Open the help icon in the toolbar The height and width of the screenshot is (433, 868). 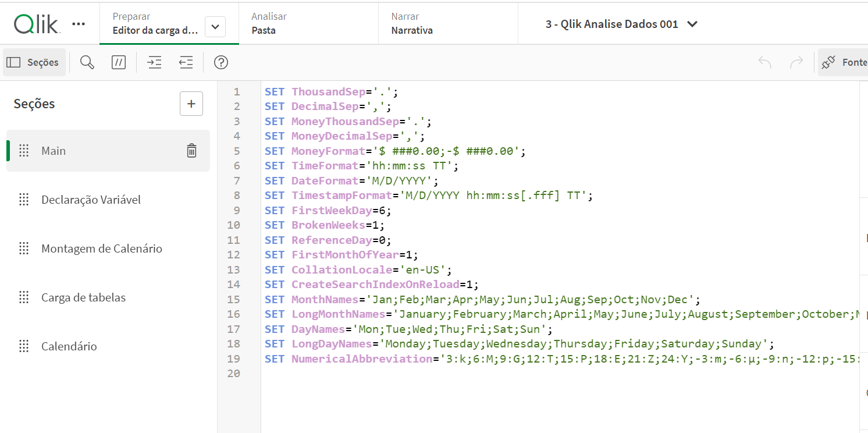[220, 63]
